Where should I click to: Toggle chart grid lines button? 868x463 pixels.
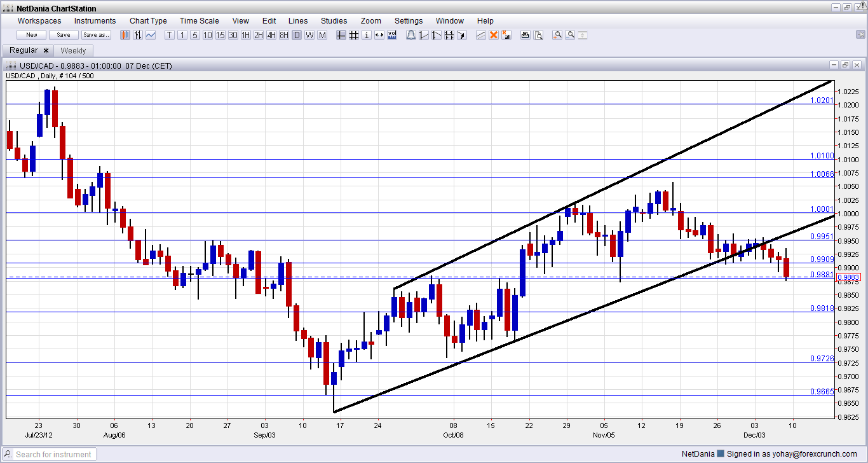[x=354, y=35]
